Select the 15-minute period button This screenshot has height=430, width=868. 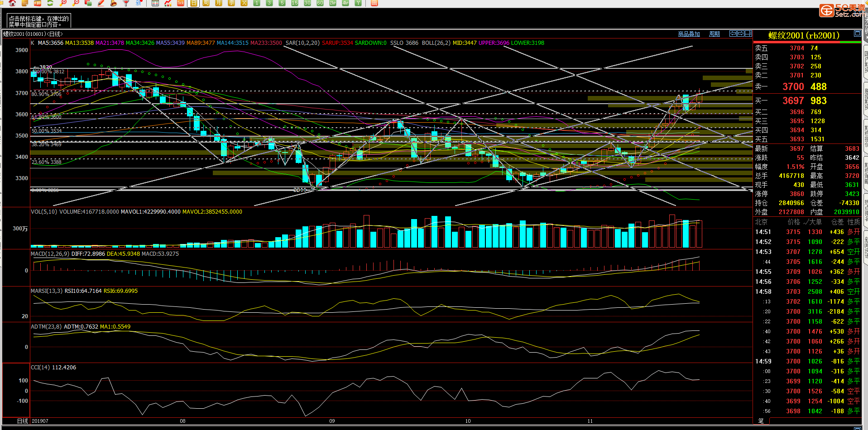295,3
